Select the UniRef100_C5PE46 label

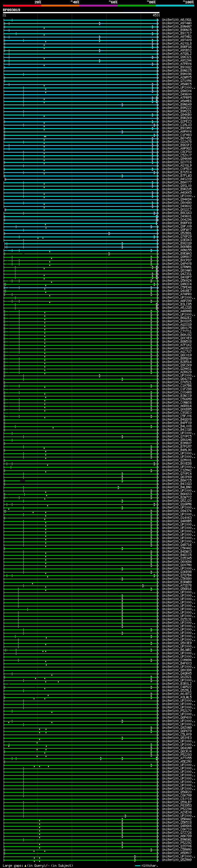[x=177, y=287]
